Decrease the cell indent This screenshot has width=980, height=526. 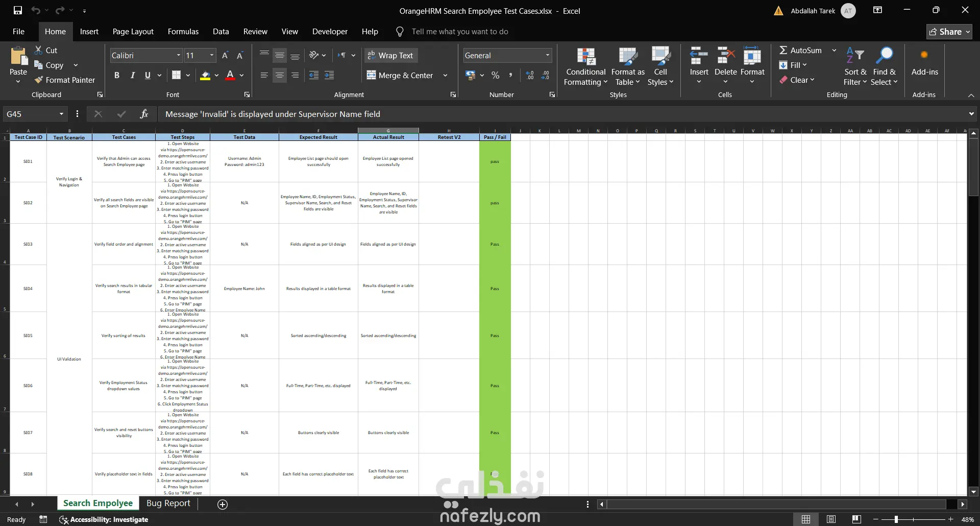pyautogui.click(x=314, y=75)
